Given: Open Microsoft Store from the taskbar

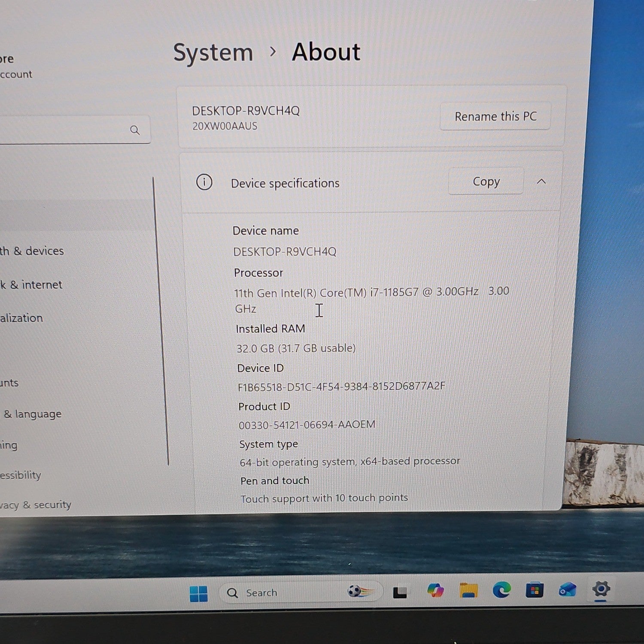Looking at the screenshot, I should coord(535,590).
